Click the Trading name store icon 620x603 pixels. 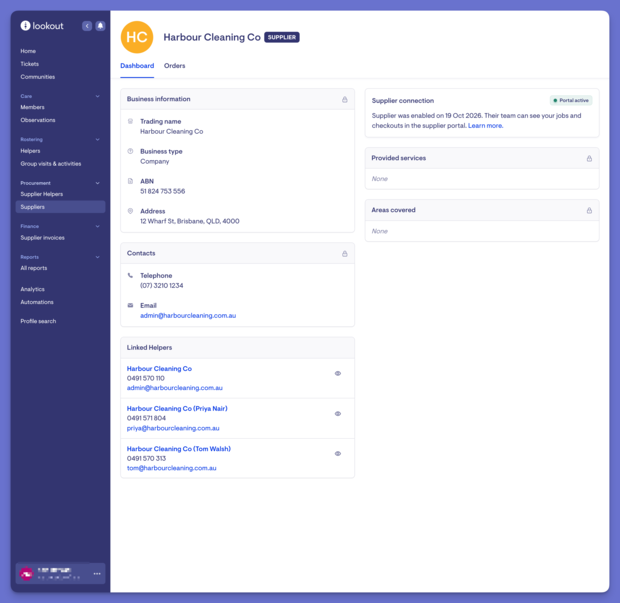130,121
